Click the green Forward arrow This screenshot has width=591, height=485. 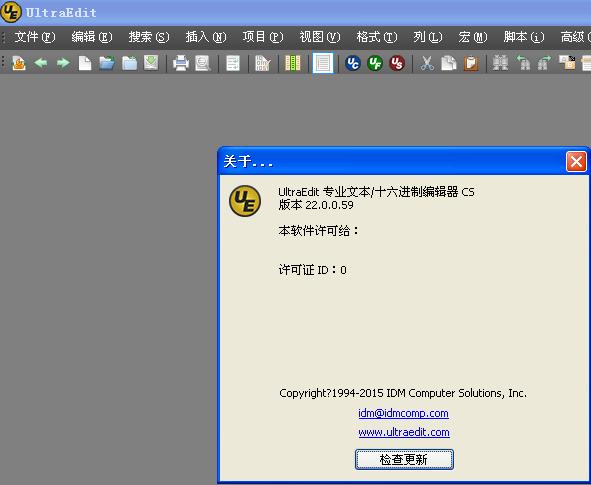63,63
